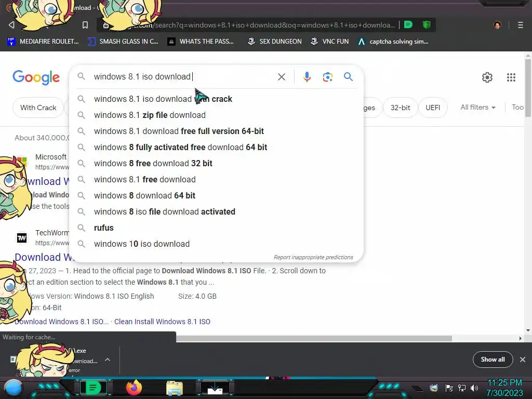
Task: Select 'windows 8 iso file download activated'
Action: (x=217, y=212)
